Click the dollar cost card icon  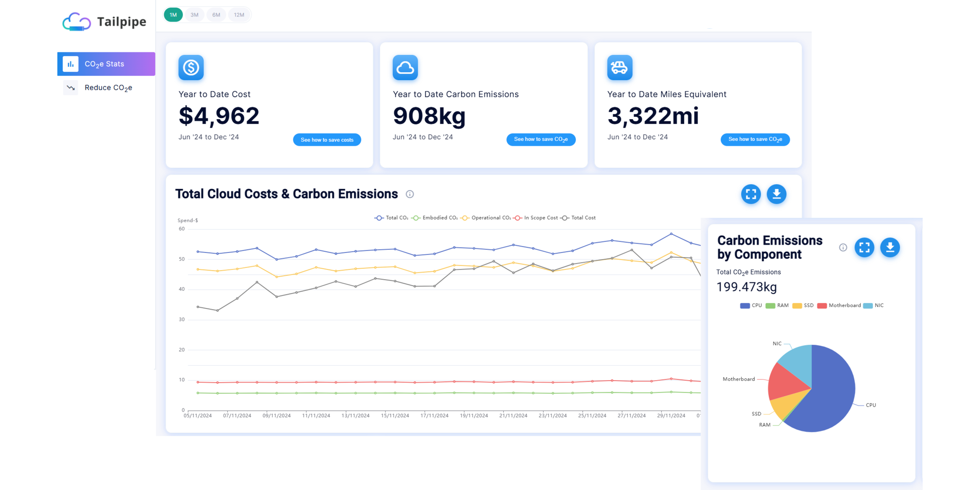[191, 68]
